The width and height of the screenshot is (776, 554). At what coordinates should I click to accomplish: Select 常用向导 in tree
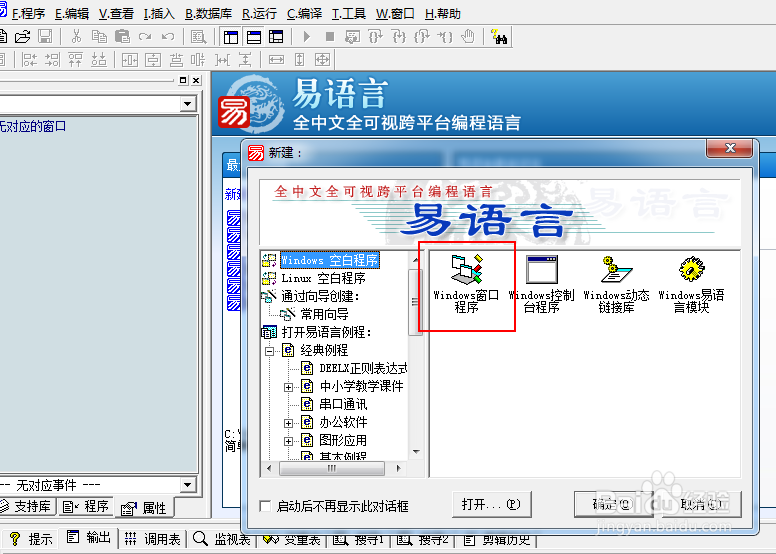(x=324, y=314)
